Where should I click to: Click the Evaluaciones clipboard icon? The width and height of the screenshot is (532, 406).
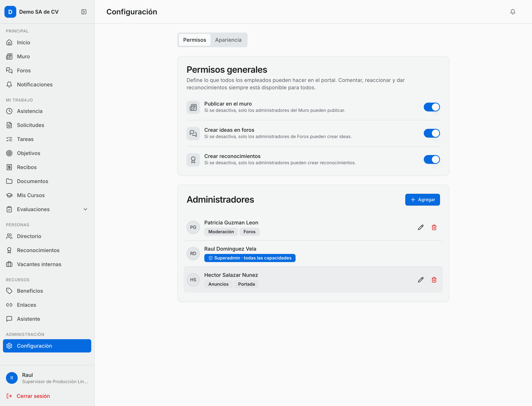(x=9, y=209)
